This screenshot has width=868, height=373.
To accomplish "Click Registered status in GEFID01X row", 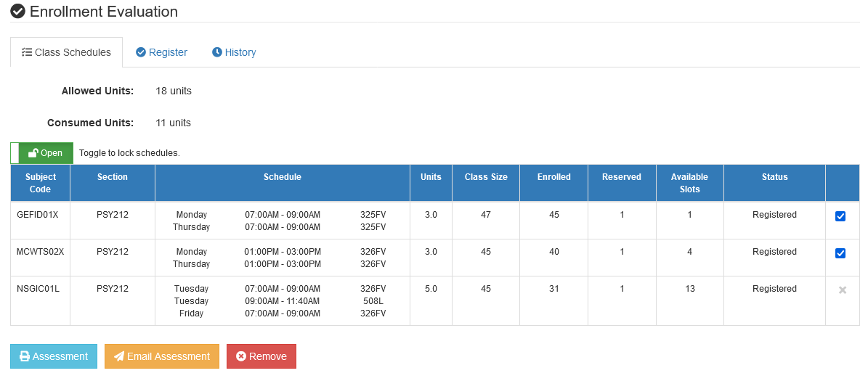I will click(774, 215).
